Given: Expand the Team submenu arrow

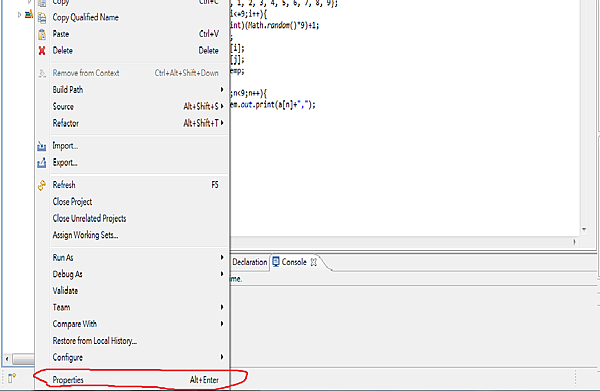Looking at the screenshot, I should coord(222,307).
